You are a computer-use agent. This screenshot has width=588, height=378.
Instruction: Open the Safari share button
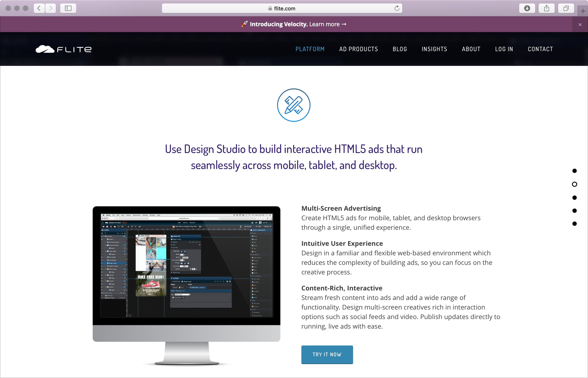(547, 8)
